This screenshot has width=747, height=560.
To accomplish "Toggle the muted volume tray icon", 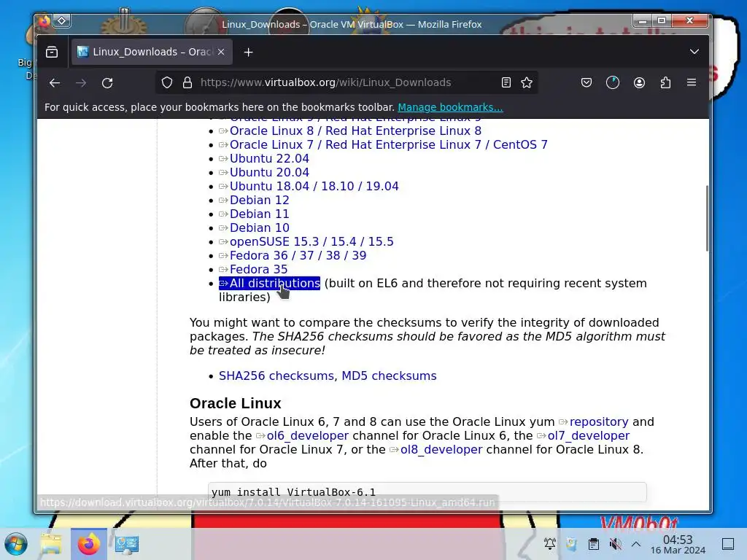I will [615, 544].
